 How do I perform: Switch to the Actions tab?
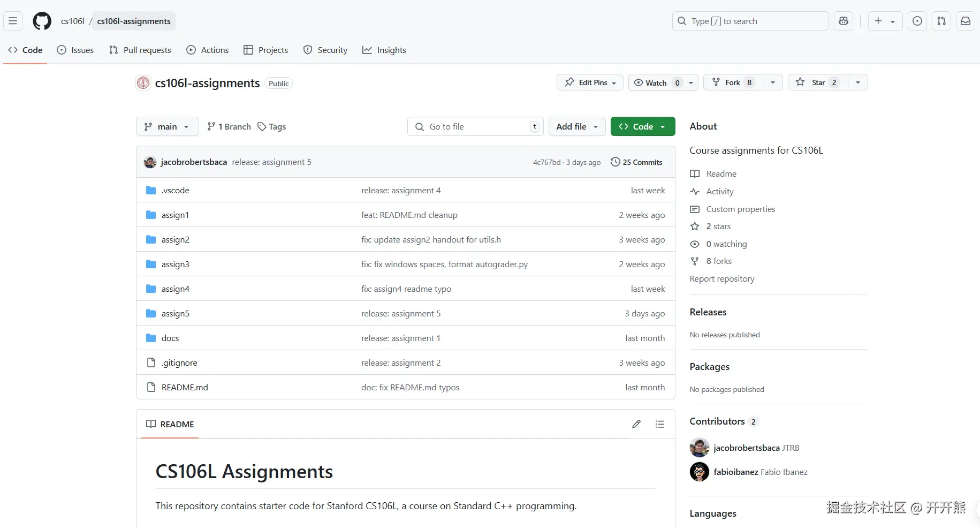pos(208,50)
